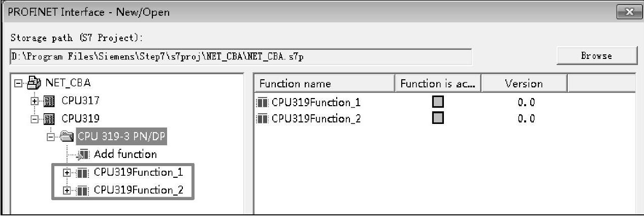Viewport: 644px width, 223px height.
Task: Toggle the active checkbox for CPU319Function_1
Action: (x=437, y=103)
